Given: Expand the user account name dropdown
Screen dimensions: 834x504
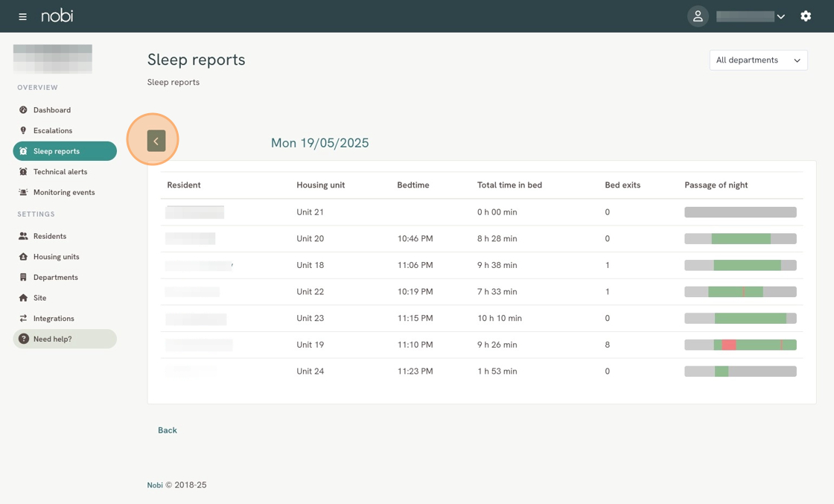Looking at the screenshot, I should pos(751,16).
